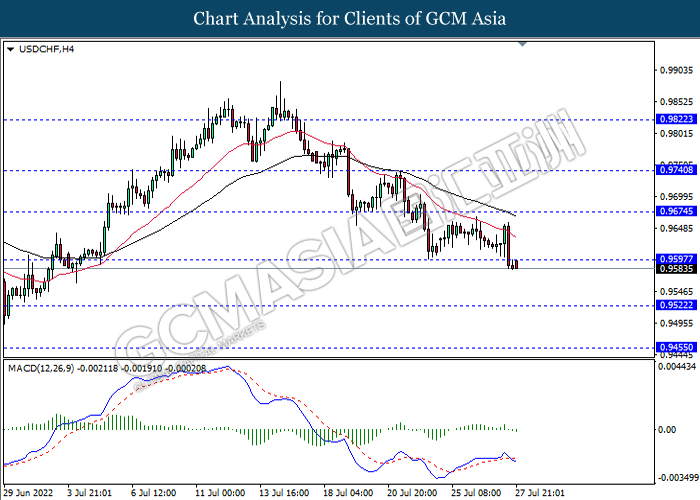Click the current price 0.95835 label

[677, 269]
